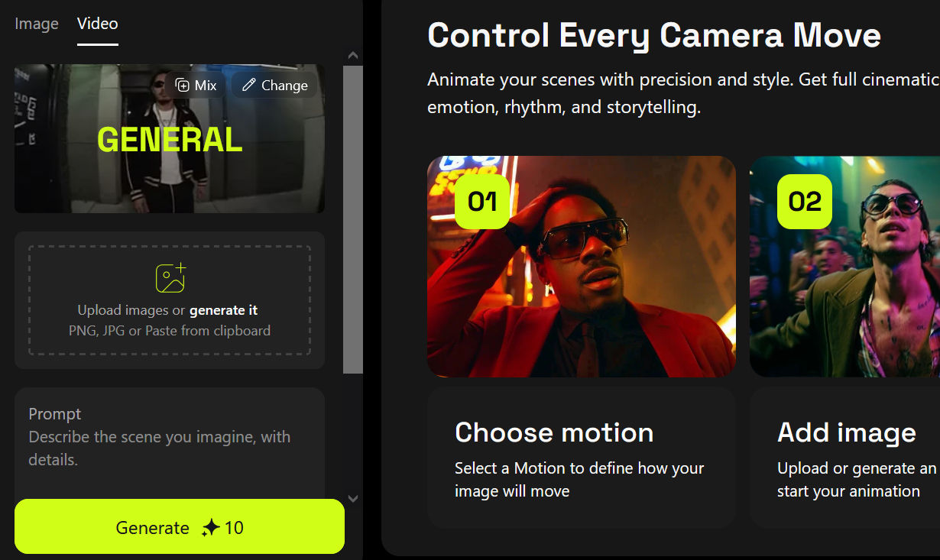Click the Mix icon on motion preview

click(183, 86)
